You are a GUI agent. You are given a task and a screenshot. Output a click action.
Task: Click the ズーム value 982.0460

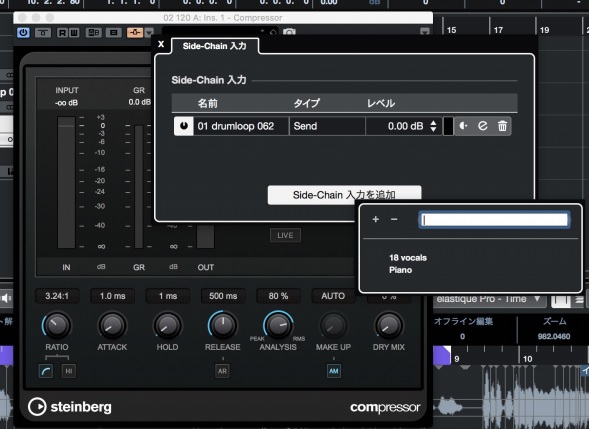coord(554,336)
